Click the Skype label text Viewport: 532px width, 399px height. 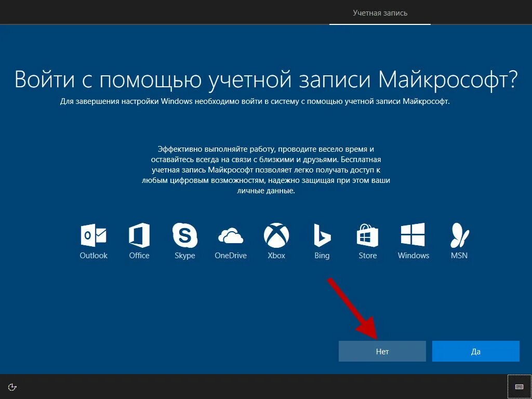coord(185,256)
